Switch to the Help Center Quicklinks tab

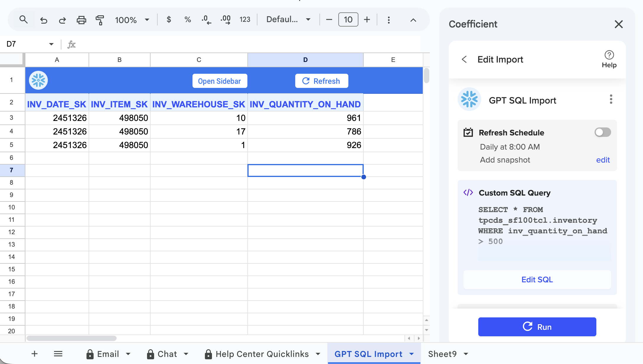[262, 354]
